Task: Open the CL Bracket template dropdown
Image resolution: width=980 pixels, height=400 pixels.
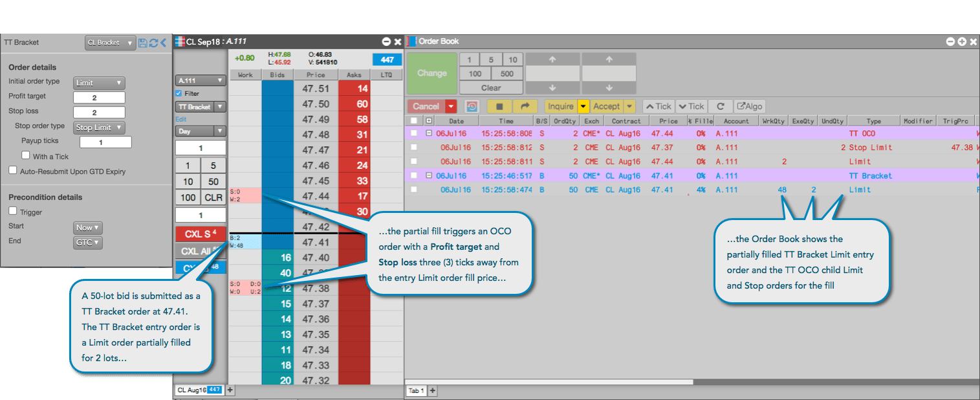Action: click(x=111, y=43)
